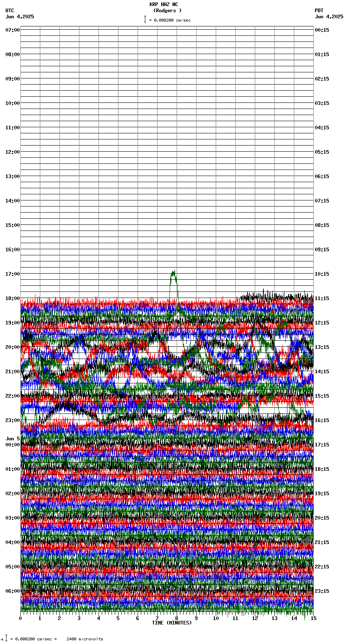The height and width of the screenshot is (644, 346).
Task: Click the 'Jun 5' date change label
Action: click(13, 439)
